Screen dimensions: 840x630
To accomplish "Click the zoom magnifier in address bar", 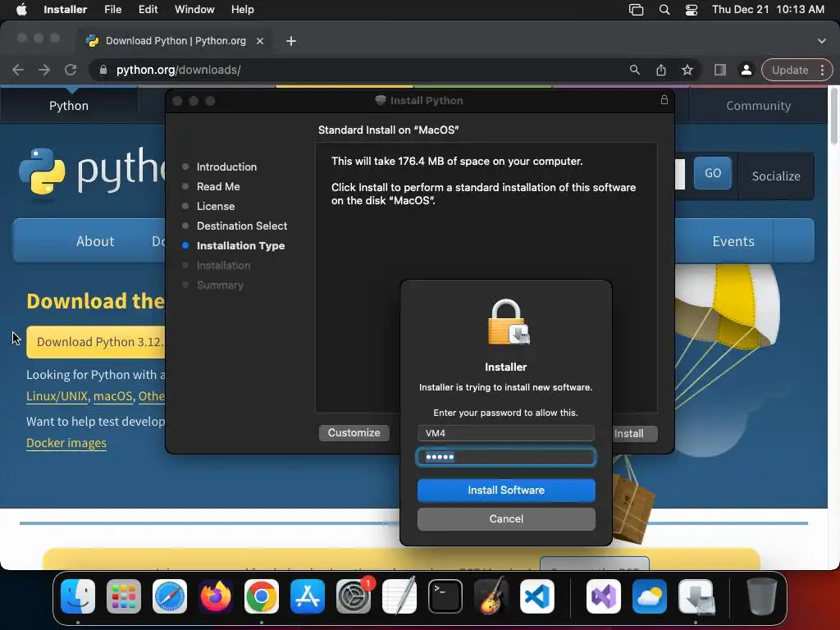I will point(635,70).
